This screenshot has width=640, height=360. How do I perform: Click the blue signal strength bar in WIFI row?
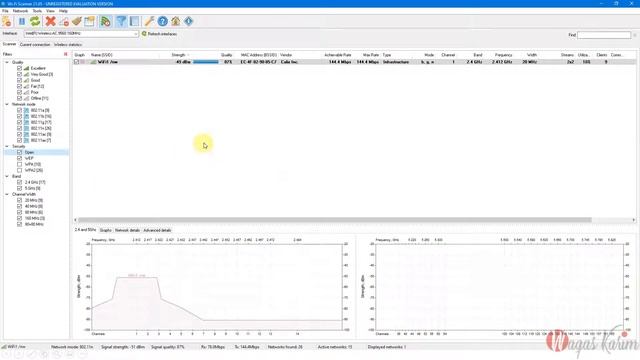tap(206, 62)
